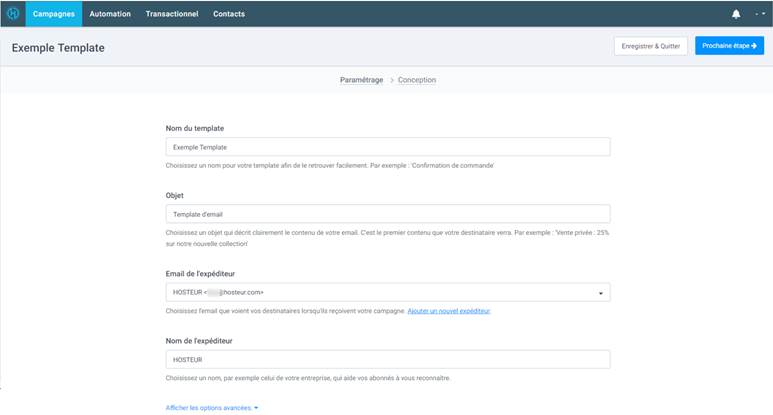Jump to the Conception step
Viewport: 773px width, 415px height.
[x=417, y=80]
